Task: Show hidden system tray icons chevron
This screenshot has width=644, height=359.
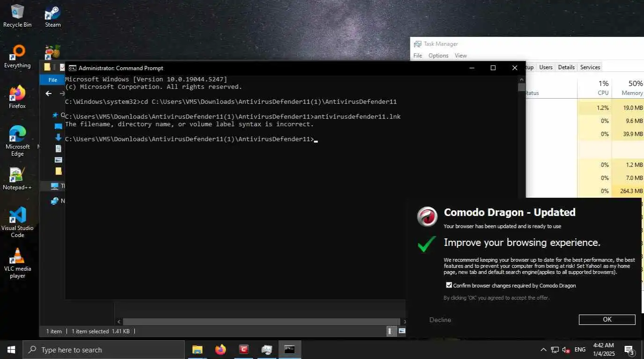Action: pyautogui.click(x=543, y=350)
